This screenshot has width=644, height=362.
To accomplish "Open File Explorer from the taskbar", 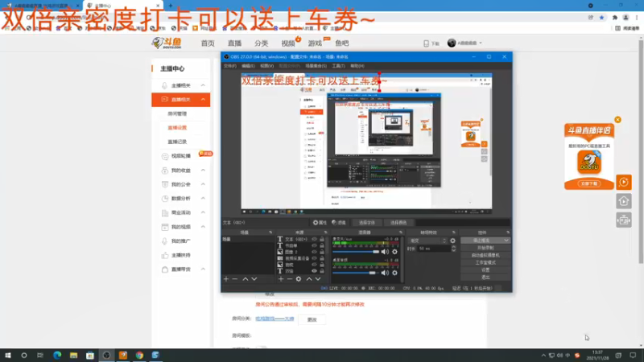I will (73, 355).
